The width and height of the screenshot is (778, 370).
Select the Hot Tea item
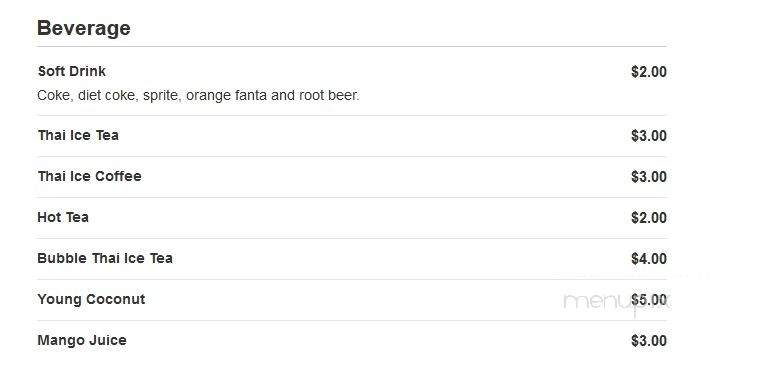[63, 217]
